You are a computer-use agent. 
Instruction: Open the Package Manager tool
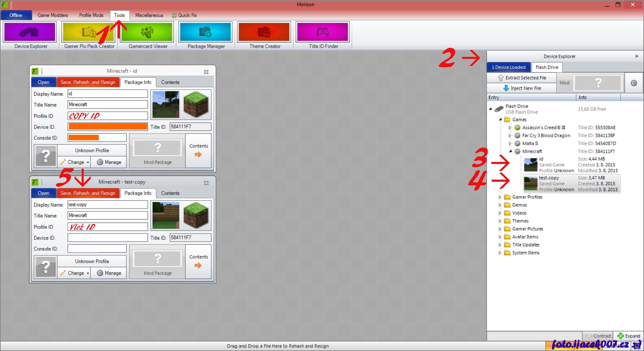(x=206, y=32)
